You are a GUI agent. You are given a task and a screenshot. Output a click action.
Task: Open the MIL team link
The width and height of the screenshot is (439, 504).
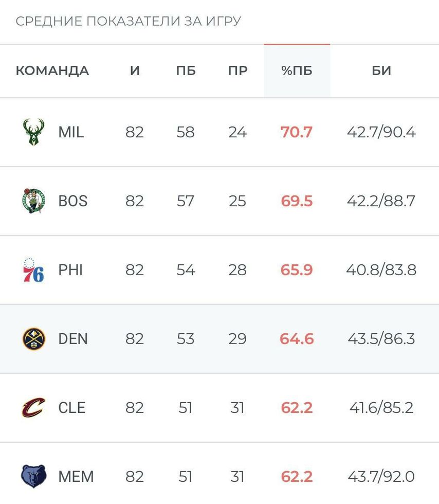[x=71, y=132]
